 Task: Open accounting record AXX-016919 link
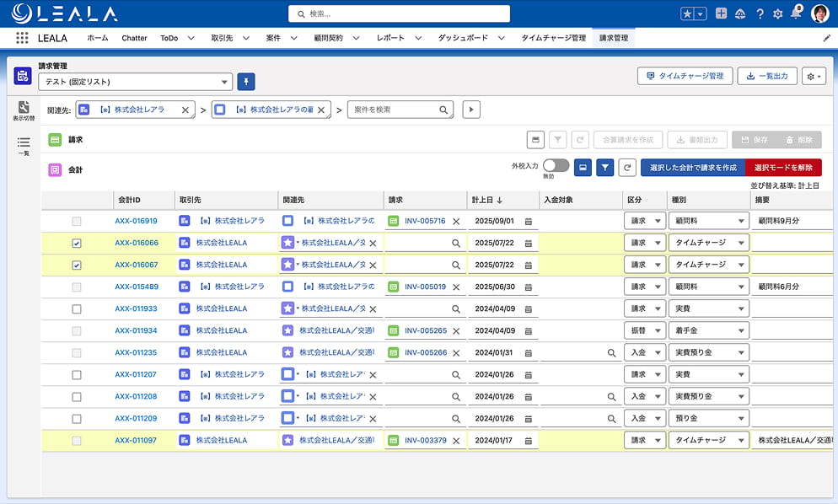pos(137,221)
